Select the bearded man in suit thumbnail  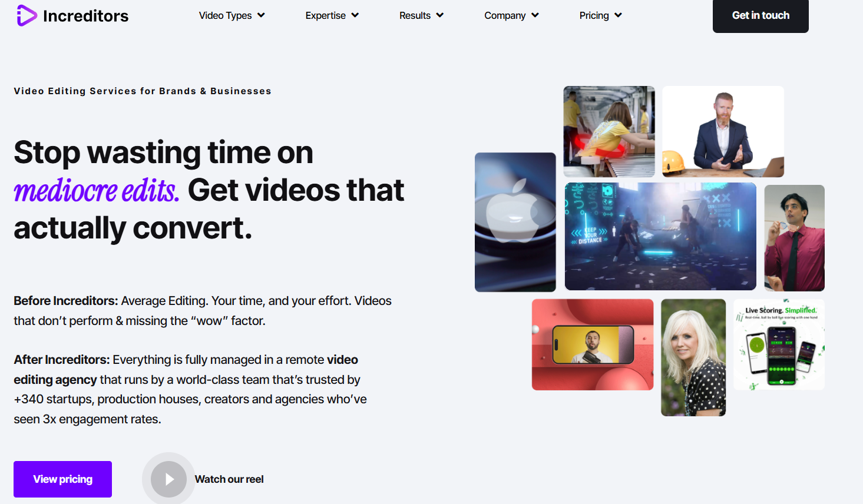723,131
